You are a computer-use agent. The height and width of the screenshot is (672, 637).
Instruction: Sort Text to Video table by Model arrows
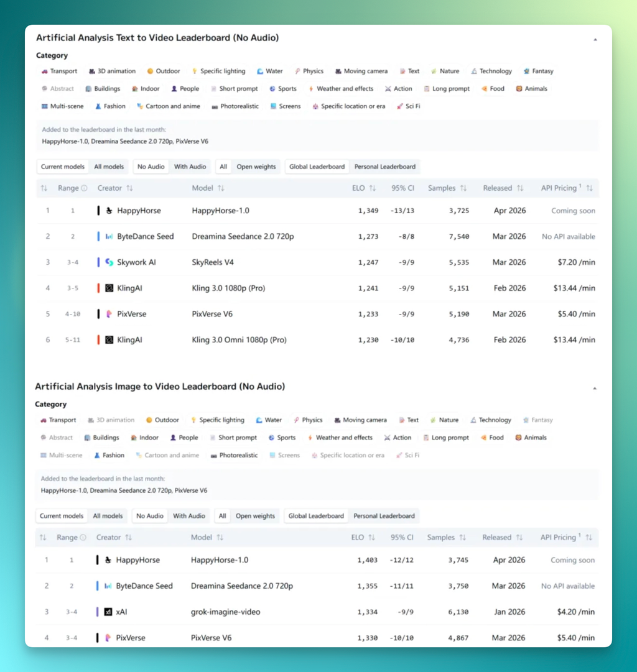coord(221,188)
